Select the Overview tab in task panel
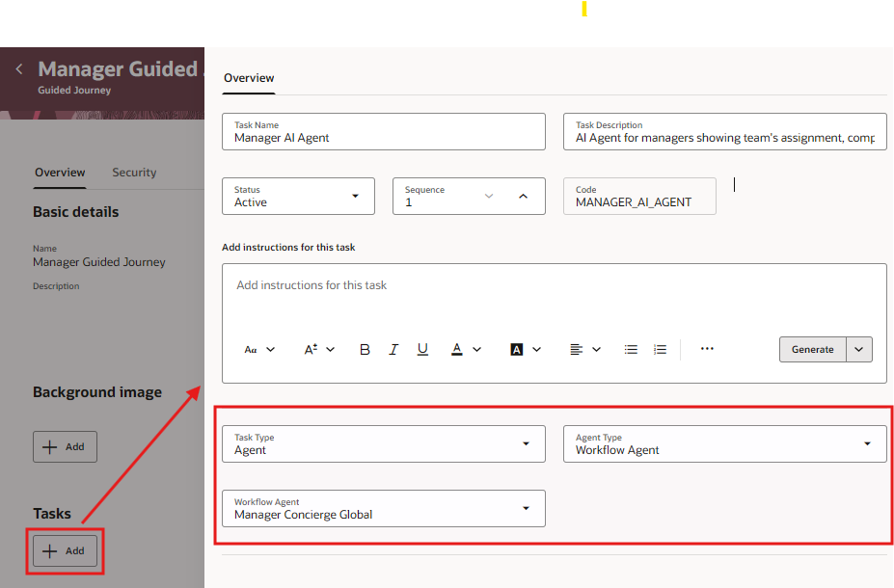 tap(249, 78)
